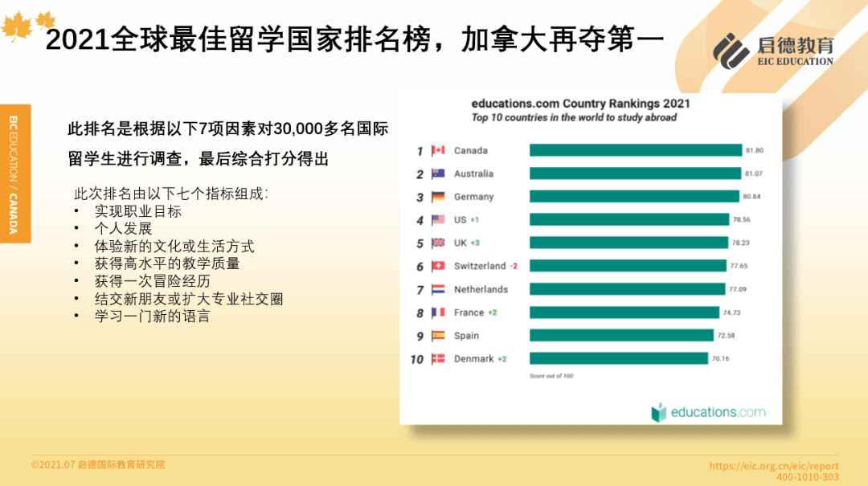Click the Australia score value 81.07
The height and width of the screenshot is (486, 868).
point(753,174)
